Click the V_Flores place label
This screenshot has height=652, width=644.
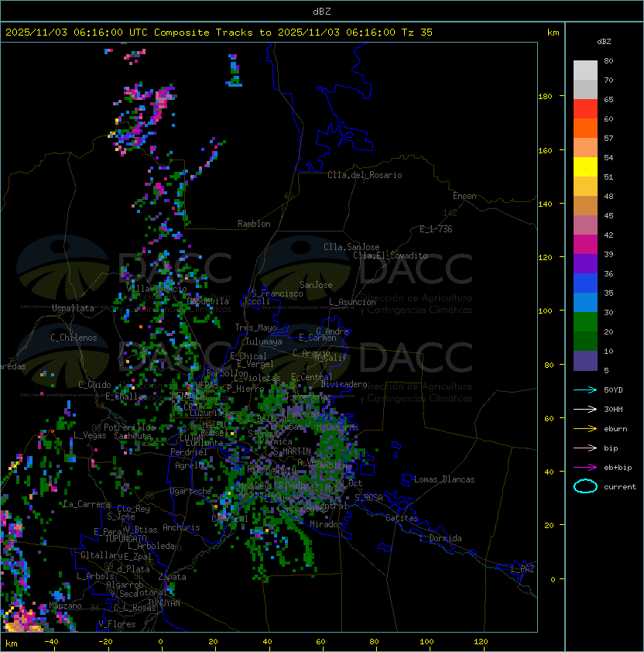pyautogui.click(x=117, y=624)
